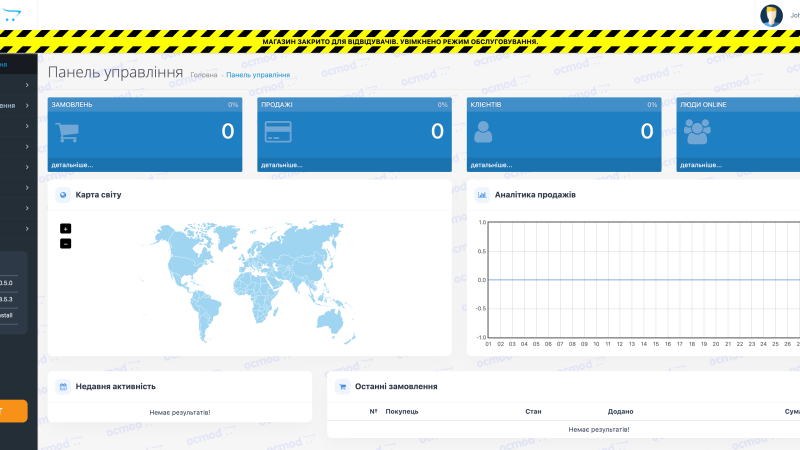Click the large 0 count in КЛІЄНТІВ tile
The height and width of the screenshot is (450, 800).
[647, 132]
